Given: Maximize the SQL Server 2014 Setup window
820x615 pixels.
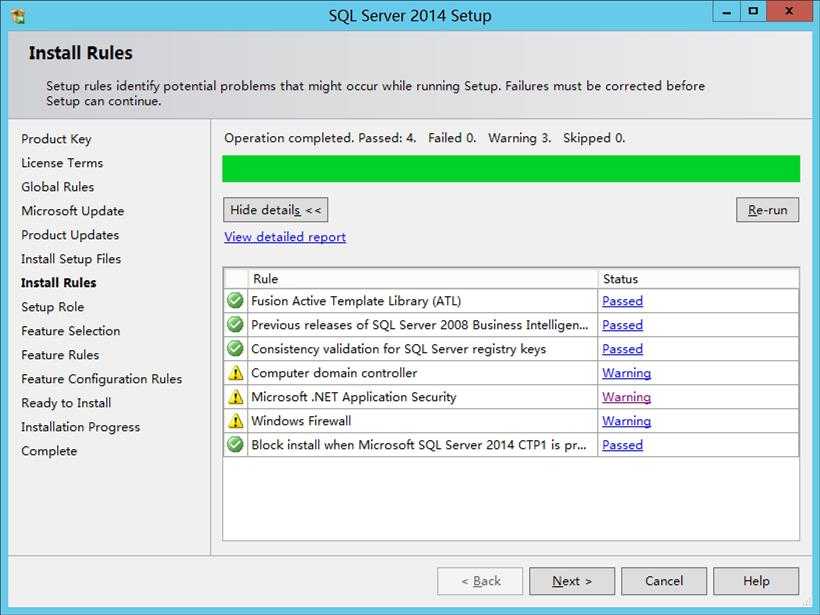Looking at the screenshot, I should (x=753, y=12).
